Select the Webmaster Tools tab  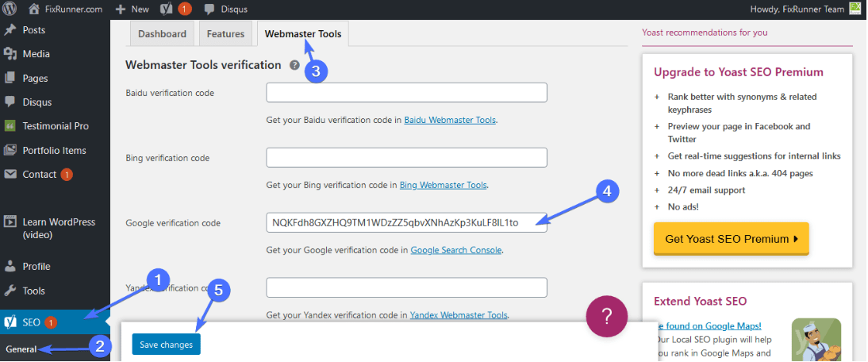[303, 34]
